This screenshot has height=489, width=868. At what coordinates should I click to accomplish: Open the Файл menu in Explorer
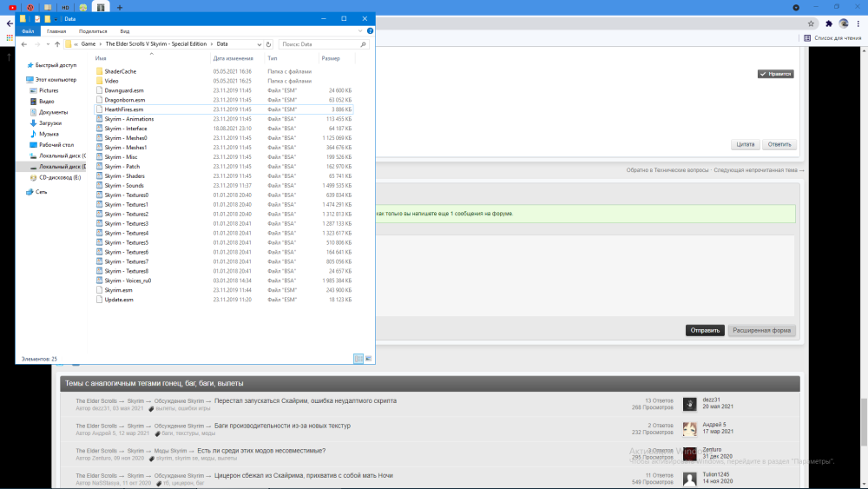point(28,31)
